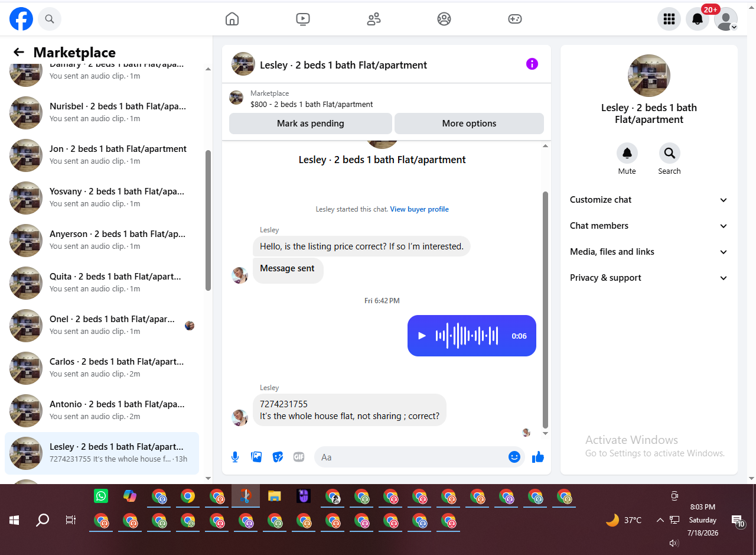Image resolution: width=756 pixels, height=555 pixels.
Task: Send a thumbs-up like
Action: [x=538, y=457]
